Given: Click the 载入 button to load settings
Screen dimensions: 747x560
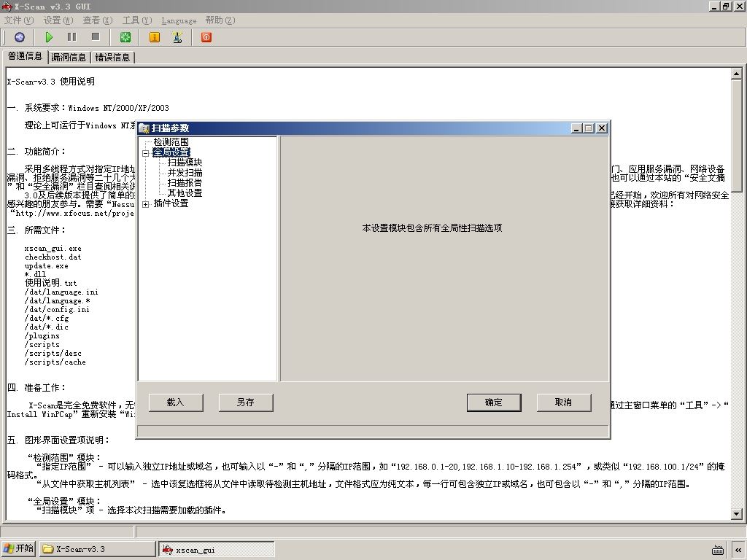Looking at the screenshot, I should [176, 402].
